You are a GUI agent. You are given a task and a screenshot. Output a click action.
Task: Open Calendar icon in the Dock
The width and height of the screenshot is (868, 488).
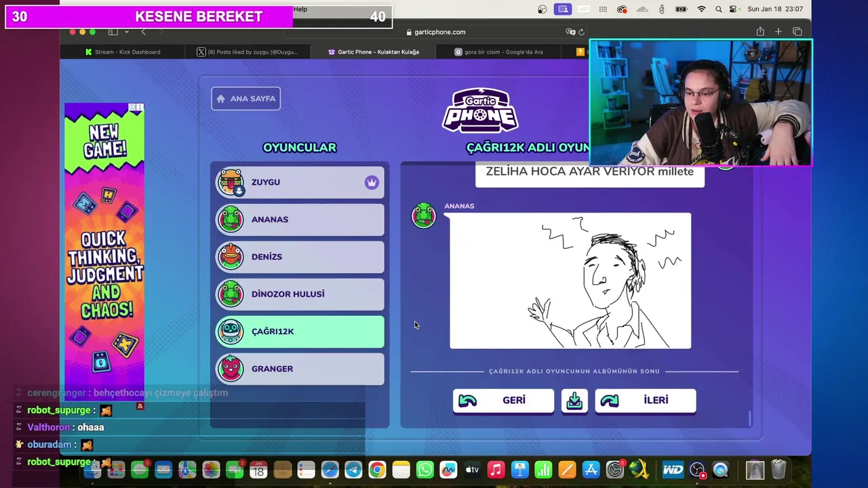pyautogui.click(x=258, y=470)
